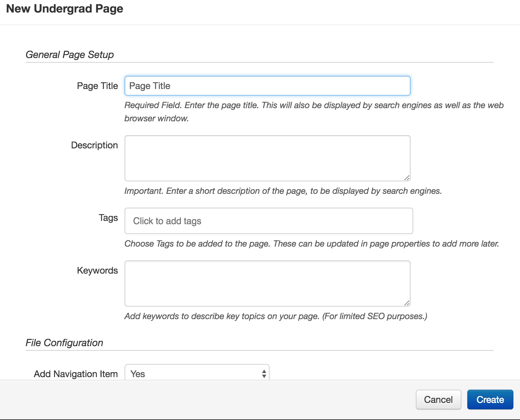Click the 'Description' field label

pyautogui.click(x=94, y=145)
